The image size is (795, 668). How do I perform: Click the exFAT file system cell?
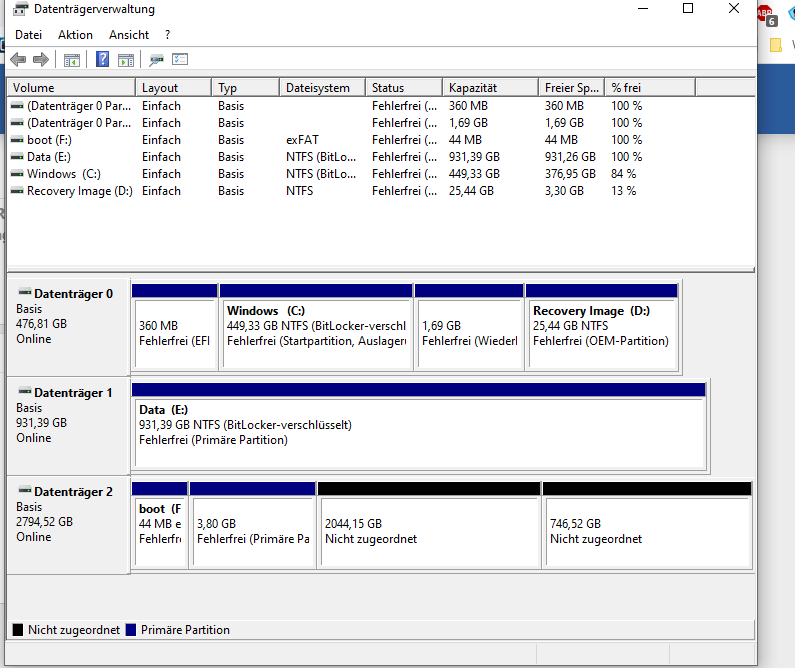click(x=302, y=140)
